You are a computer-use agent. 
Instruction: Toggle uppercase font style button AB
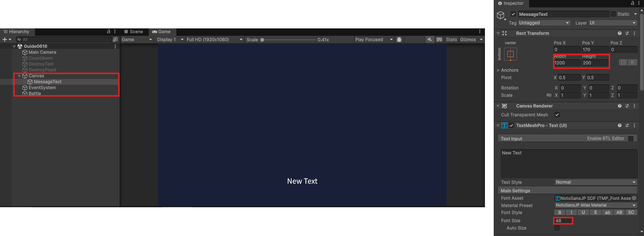pos(619,212)
